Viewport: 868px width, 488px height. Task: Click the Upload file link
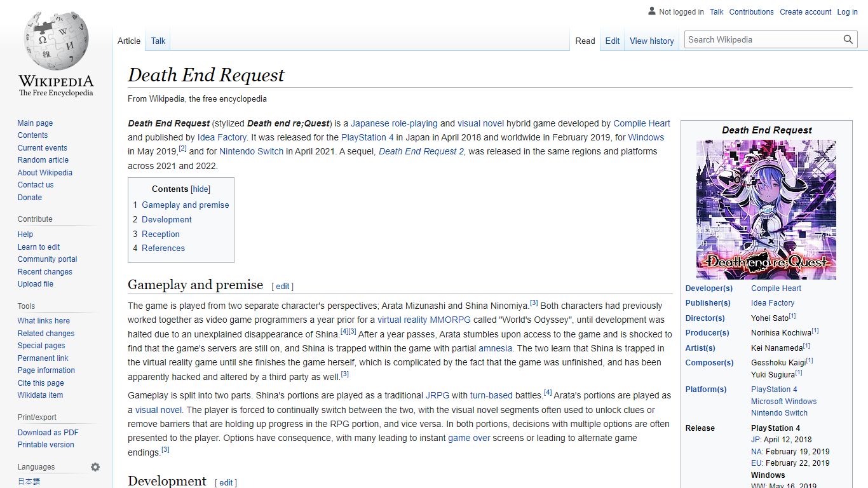36,284
